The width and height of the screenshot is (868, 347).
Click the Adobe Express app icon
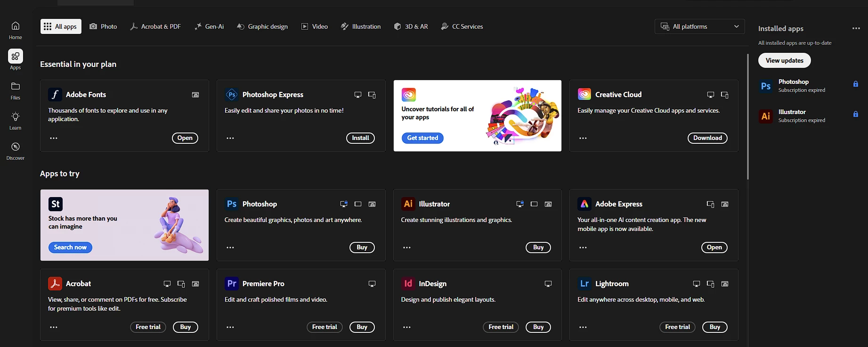pos(584,204)
